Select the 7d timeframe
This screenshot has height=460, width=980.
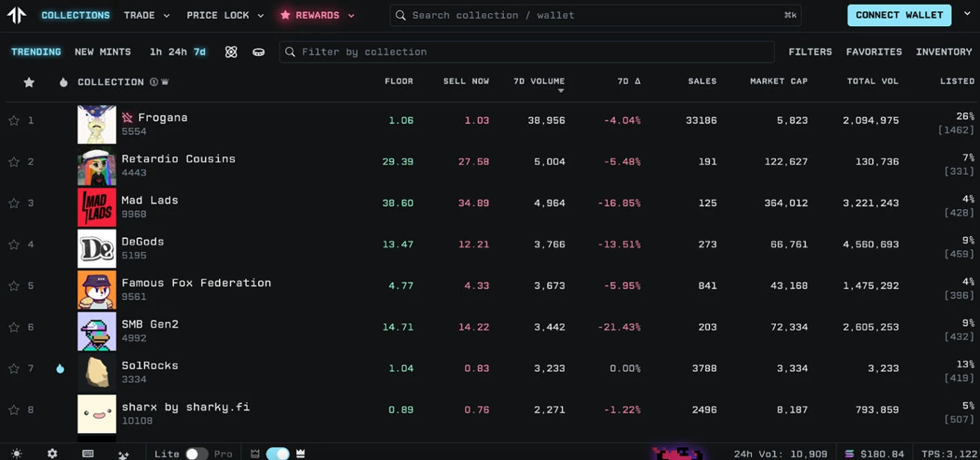[x=200, y=52]
